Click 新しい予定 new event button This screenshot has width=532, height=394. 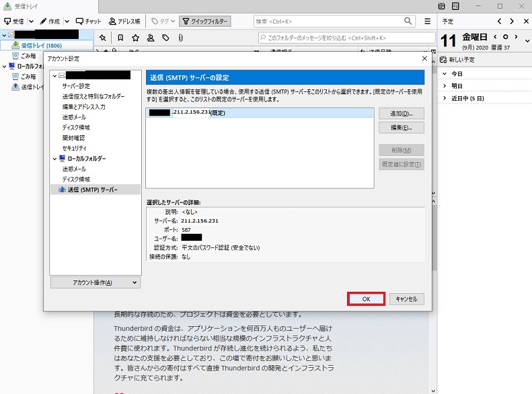457,60
